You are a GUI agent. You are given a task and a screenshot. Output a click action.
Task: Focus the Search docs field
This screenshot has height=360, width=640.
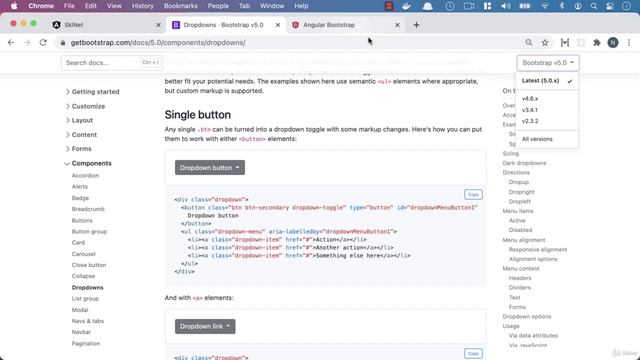[x=111, y=62]
